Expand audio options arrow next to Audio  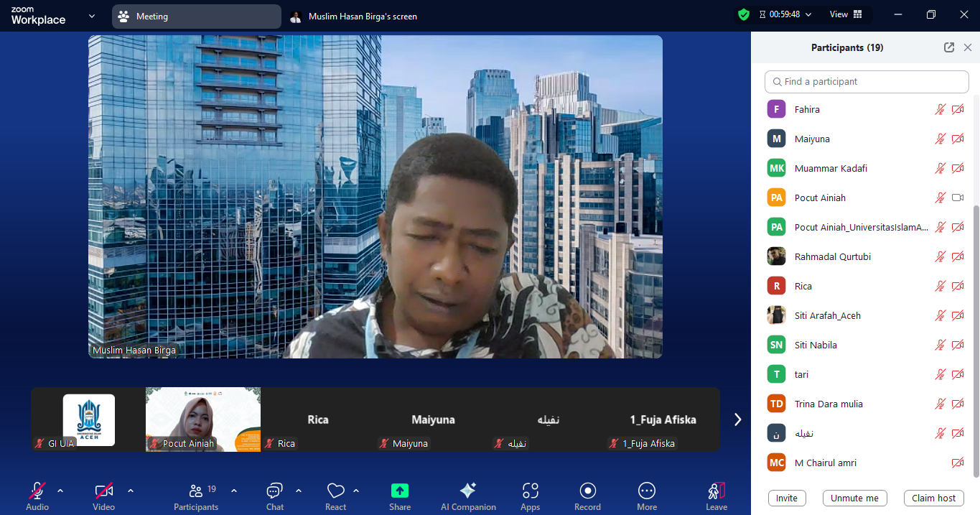coord(60,491)
